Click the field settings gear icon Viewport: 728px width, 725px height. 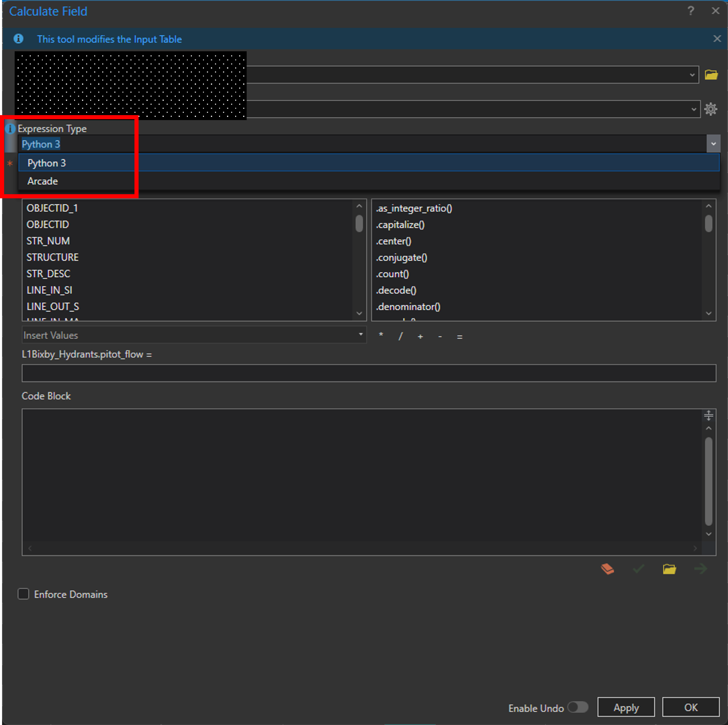[711, 109]
